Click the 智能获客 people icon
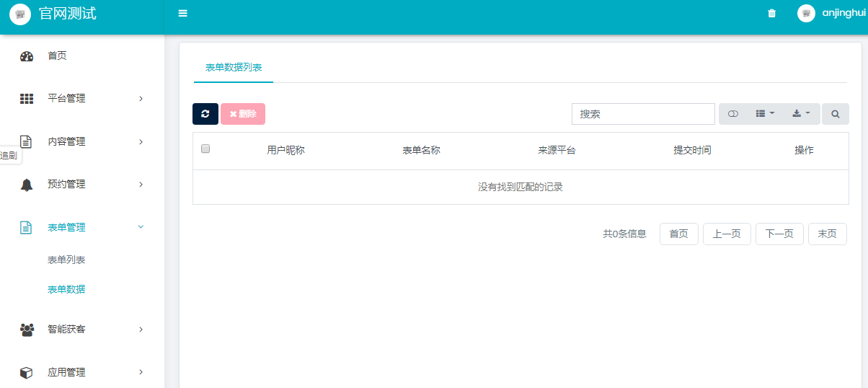The height and width of the screenshot is (388, 868). [x=27, y=330]
